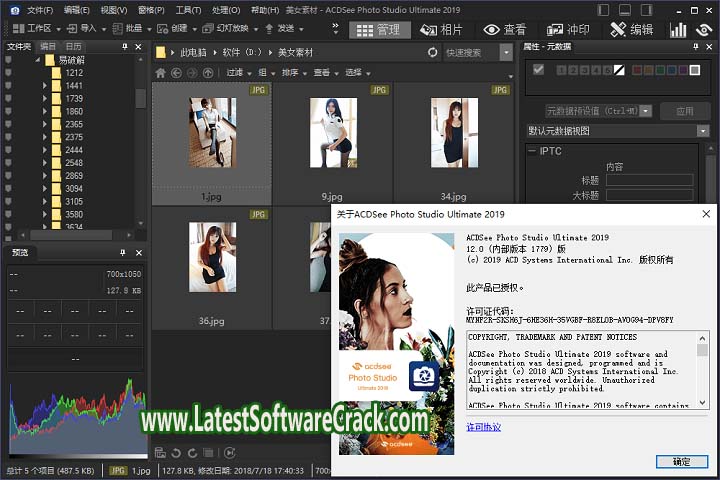Screen dimensions: 720x480
Task: Expand folder 1441 in the tree
Action: point(45,85)
